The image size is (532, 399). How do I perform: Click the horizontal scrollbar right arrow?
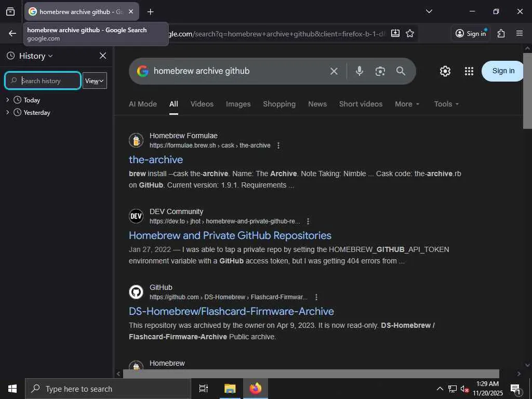pyautogui.click(x=519, y=374)
